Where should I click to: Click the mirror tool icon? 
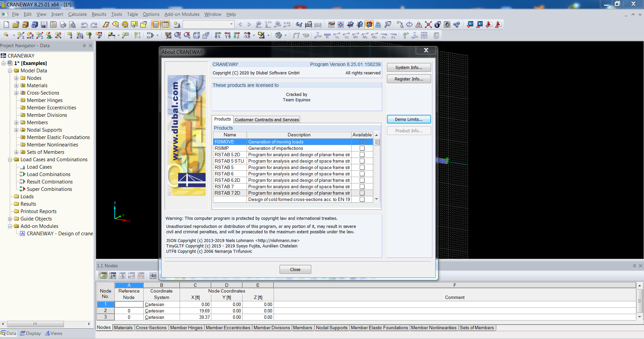pyautogui.click(x=419, y=25)
